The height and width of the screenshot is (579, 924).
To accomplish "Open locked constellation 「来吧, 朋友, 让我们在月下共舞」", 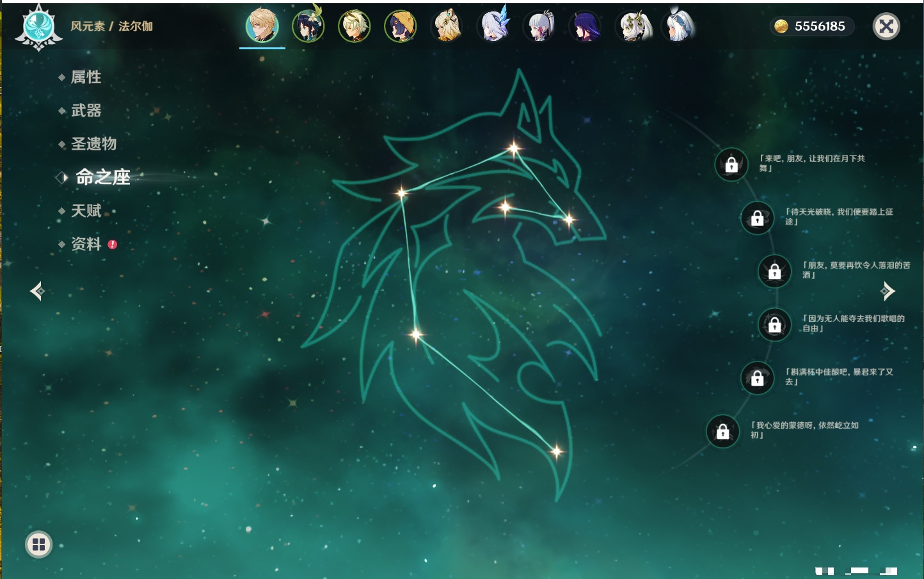I will tap(731, 164).
